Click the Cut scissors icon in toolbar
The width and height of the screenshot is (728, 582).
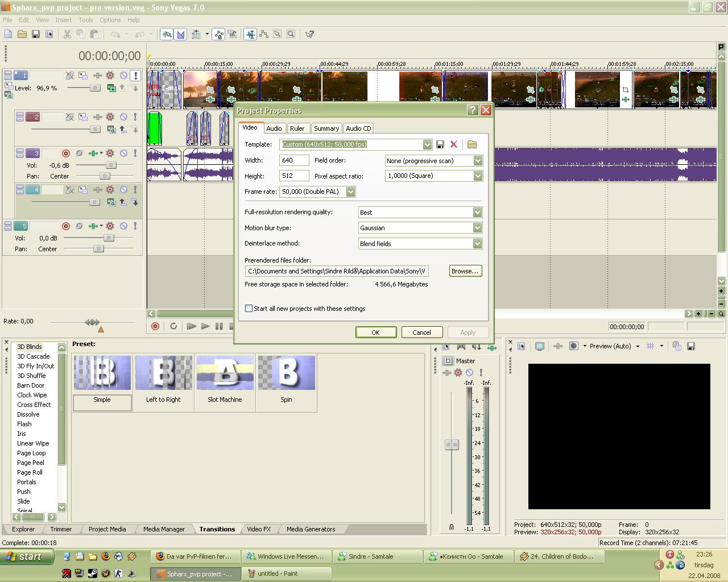[x=67, y=34]
